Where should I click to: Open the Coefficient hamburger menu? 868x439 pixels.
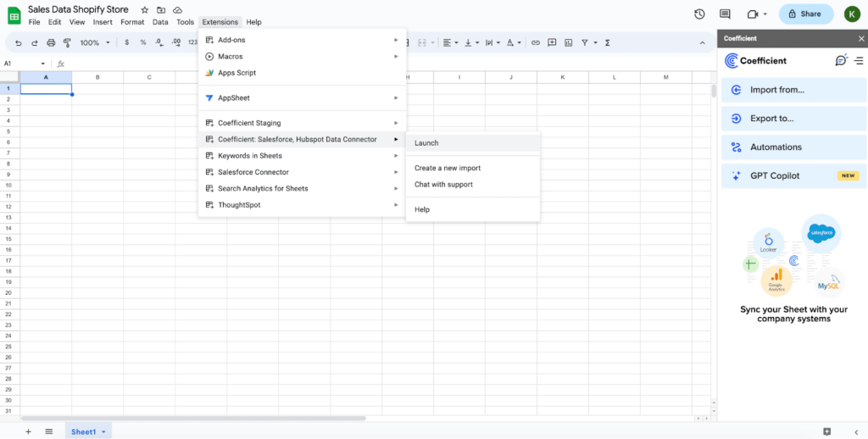coord(859,60)
